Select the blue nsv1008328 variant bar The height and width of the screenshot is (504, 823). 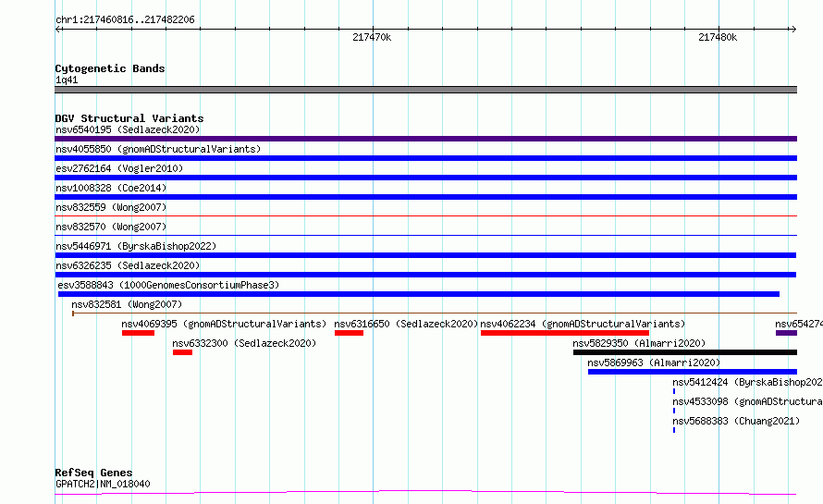(425, 197)
